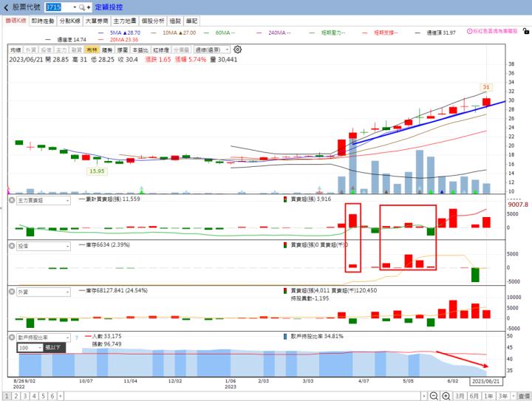Open the 主力買賣超 indicator dropdown
The image size is (532, 401).
pyautogui.click(x=44, y=201)
